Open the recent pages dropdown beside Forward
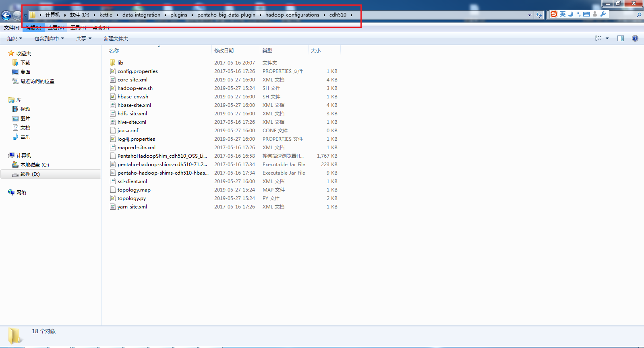 (25, 16)
